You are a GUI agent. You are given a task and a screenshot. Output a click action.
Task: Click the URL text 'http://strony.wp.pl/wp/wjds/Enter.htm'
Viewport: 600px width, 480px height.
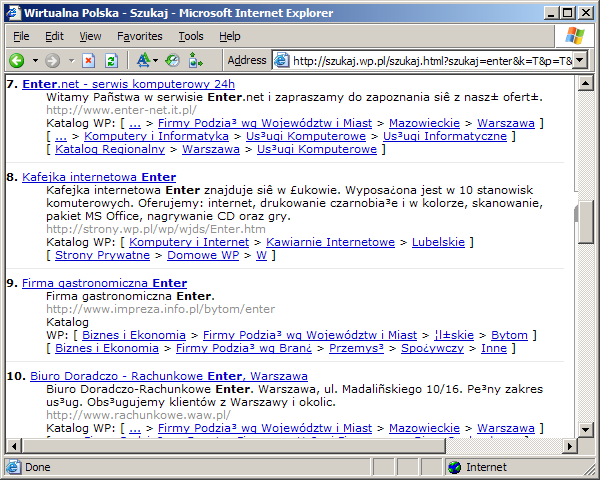[x=156, y=229]
